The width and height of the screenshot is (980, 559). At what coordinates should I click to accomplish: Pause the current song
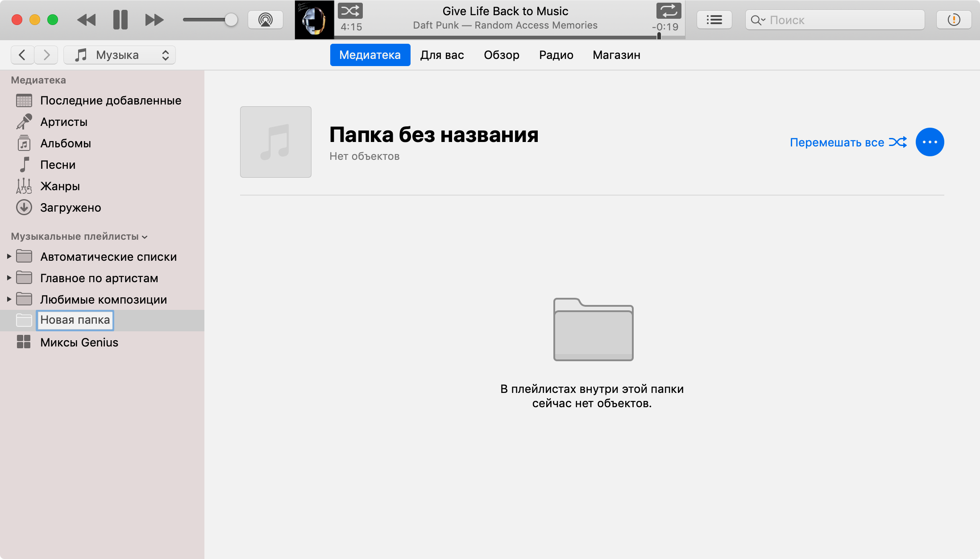click(120, 20)
